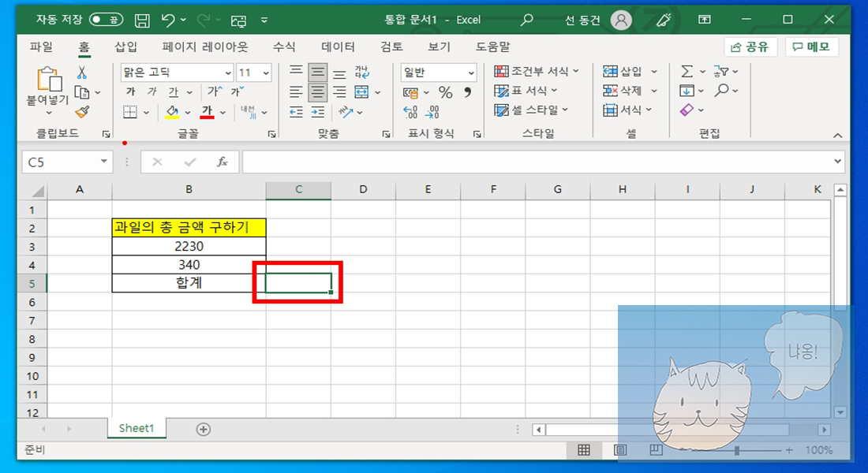Decrease indent icon

296,112
